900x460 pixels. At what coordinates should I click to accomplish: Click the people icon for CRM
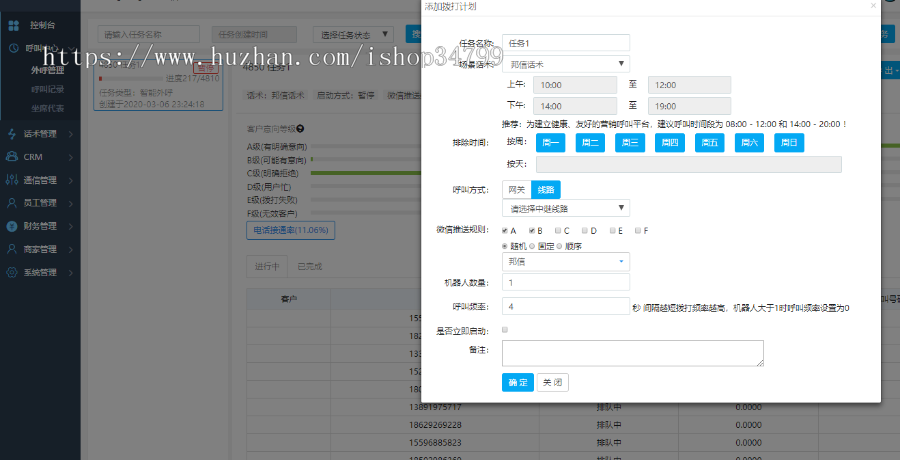coord(12,157)
